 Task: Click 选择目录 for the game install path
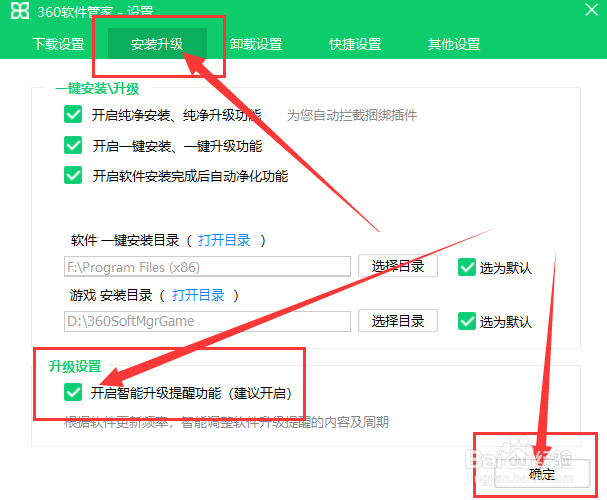(398, 321)
